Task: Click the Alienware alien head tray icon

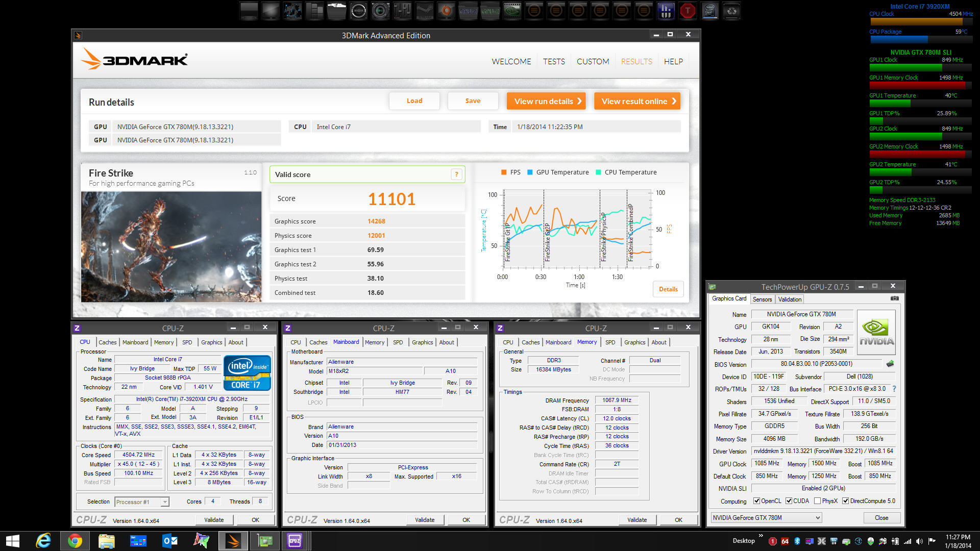Action: coord(870,541)
